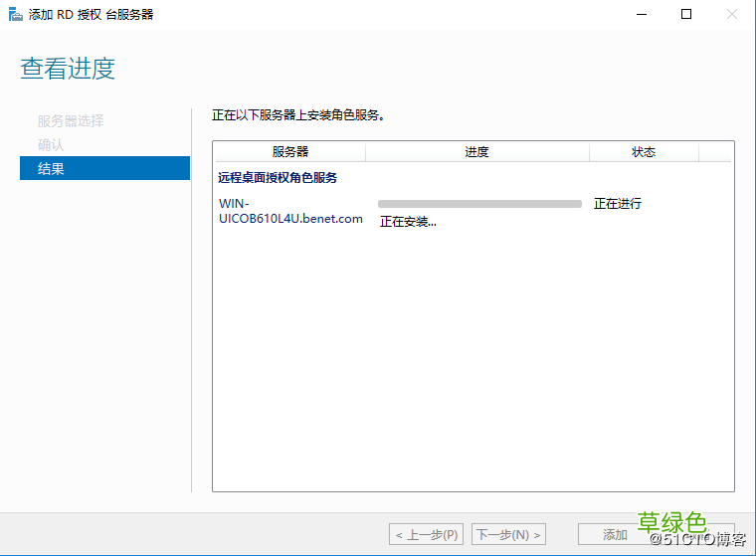Minimize the 添加 RD 授权 window
756x556 pixels.
point(642,15)
